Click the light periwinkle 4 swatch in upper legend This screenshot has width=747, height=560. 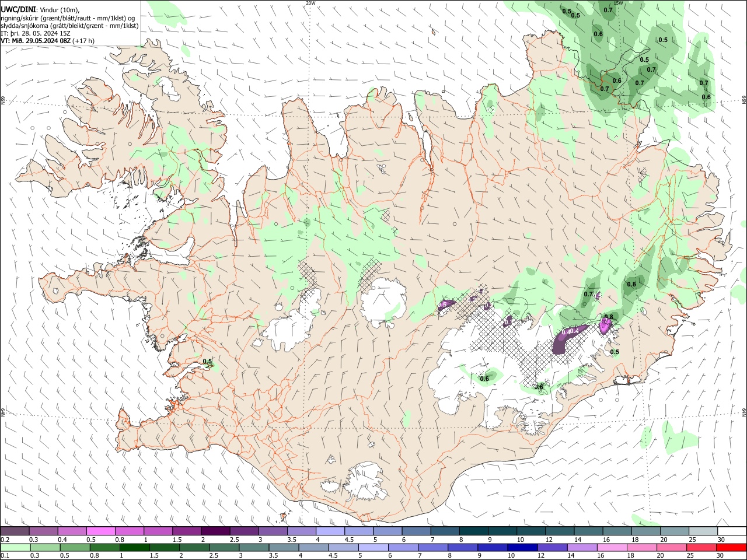(329, 531)
